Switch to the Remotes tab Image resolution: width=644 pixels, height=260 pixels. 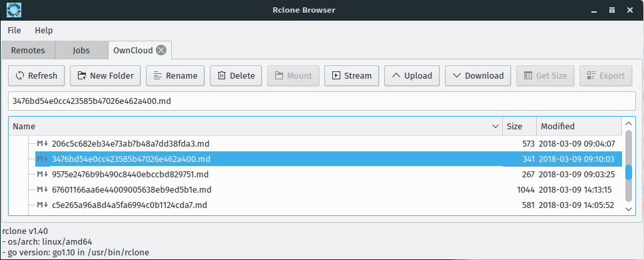click(x=28, y=51)
